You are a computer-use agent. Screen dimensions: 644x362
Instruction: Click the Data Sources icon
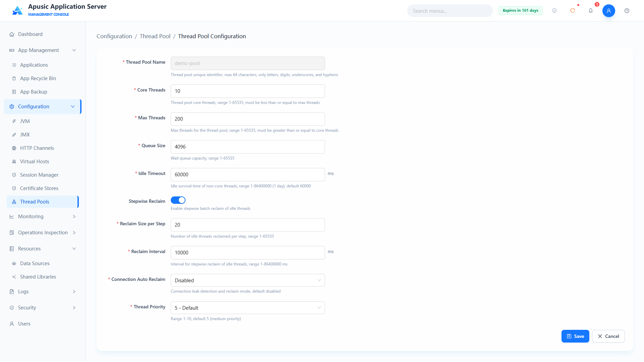[14, 263]
